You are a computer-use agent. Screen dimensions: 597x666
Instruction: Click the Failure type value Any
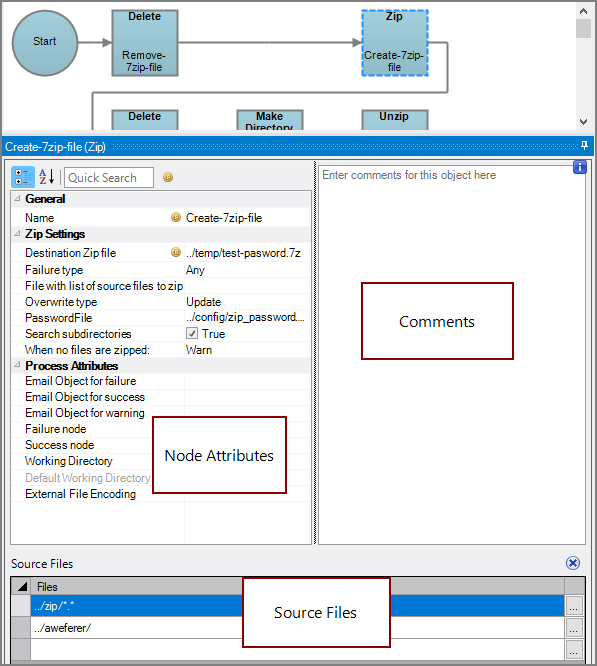click(x=195, y=270)
